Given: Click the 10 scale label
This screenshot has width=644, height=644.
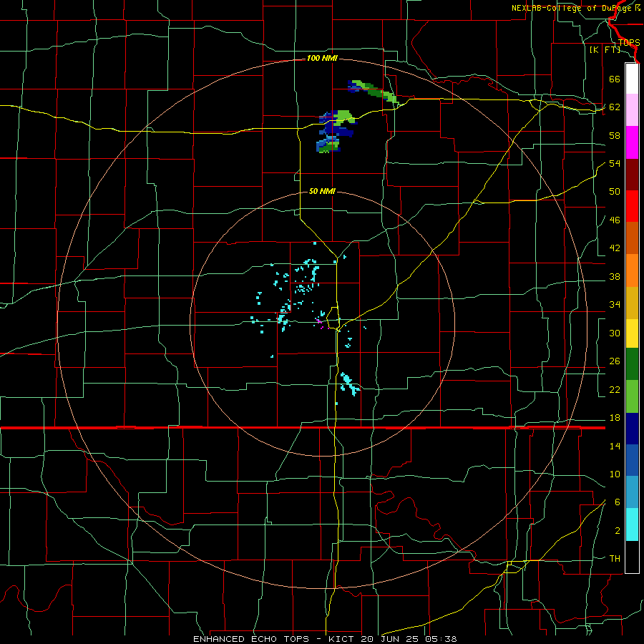Looking at the screenshot, I should click(615, 474).
